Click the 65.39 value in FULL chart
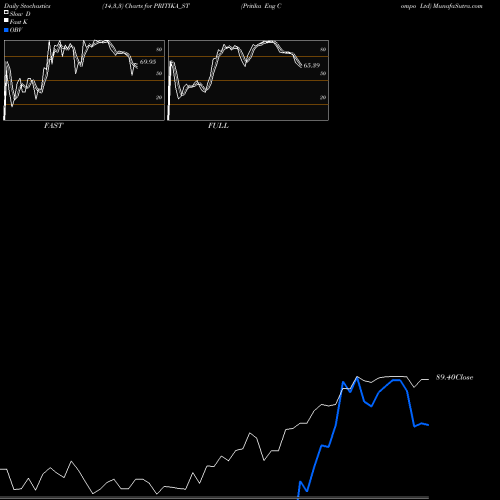500x500 pixels. coord(312,66)
